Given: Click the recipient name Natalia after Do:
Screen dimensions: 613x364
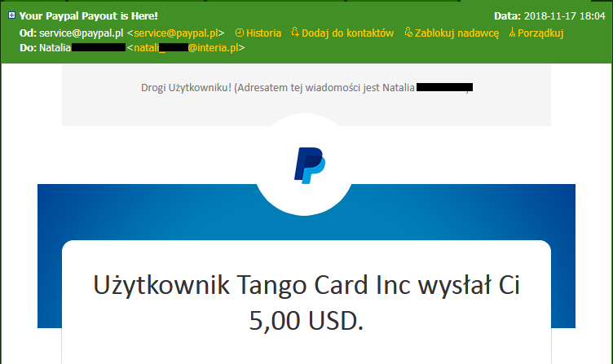Looking at the screenshot, I should pos(55,48).
